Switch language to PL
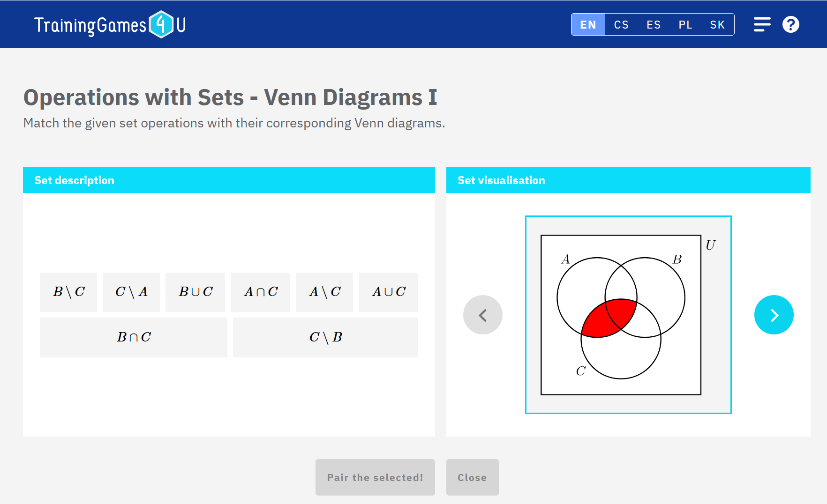 (685, 24)
